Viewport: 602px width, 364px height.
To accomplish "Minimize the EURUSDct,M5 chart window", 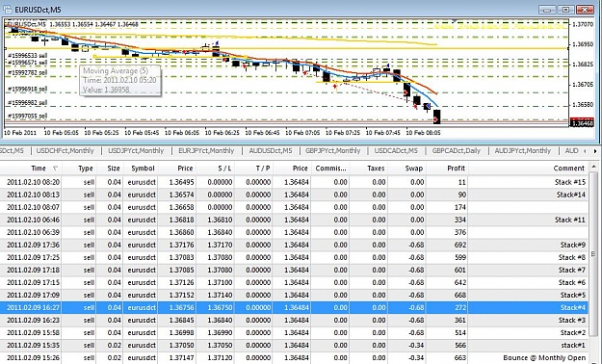I will tap(547, 10).
